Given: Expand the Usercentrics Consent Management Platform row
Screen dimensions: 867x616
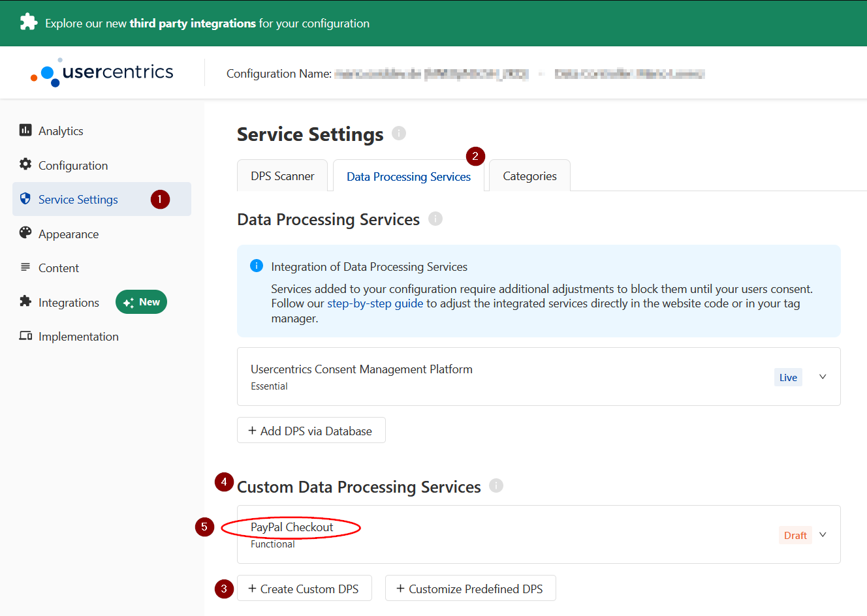Looking at the screenshot, I should (822, 377).
